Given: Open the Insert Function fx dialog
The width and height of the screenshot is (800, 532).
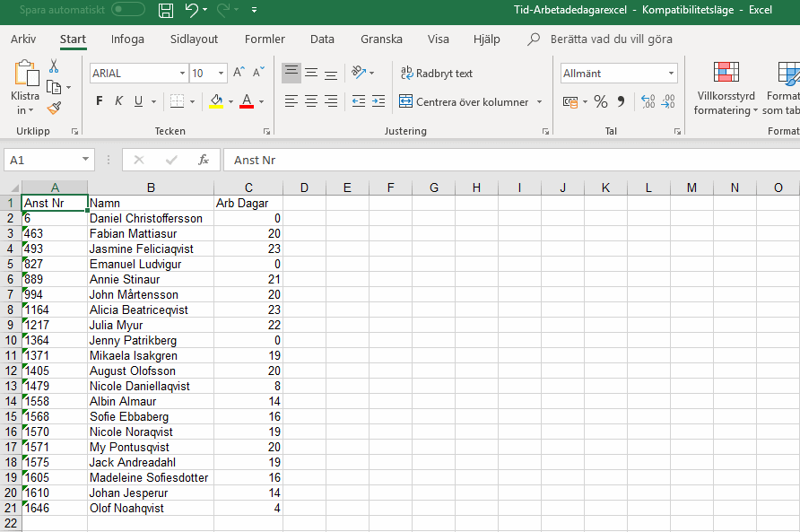Looking at the screenshot, I should click(x=203, y=160).
